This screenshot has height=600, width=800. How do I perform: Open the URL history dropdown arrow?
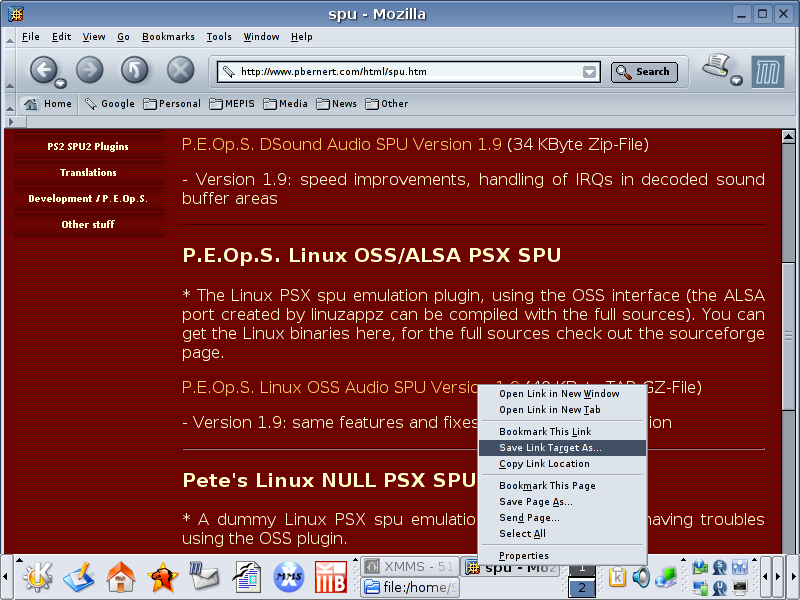click(x=590, y=72)
